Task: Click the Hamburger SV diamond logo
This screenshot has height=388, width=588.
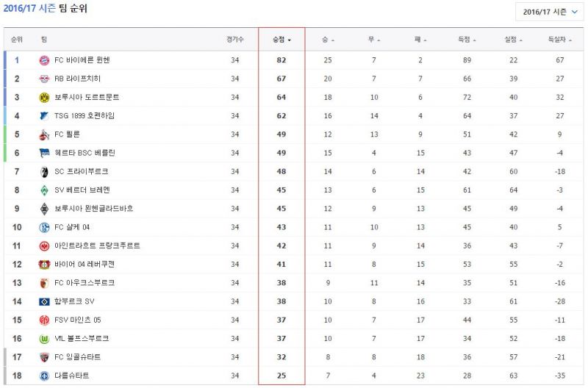Action: [43, 301]
